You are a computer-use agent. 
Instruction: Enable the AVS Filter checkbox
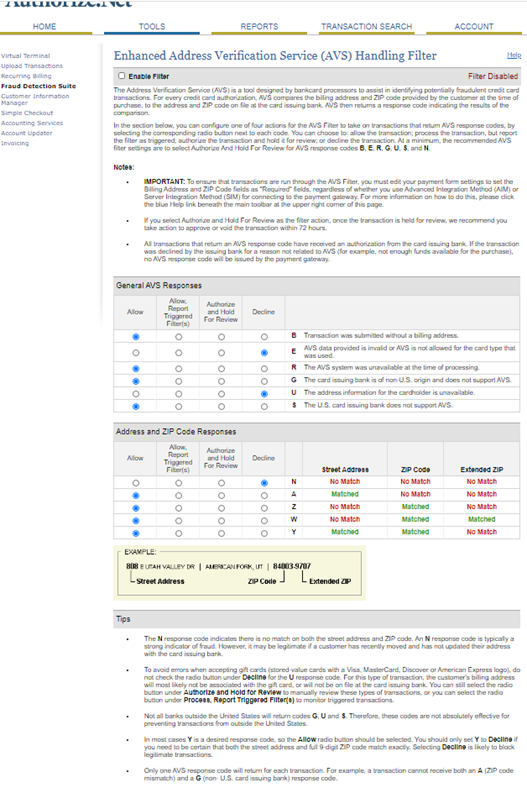coord(121,76)
